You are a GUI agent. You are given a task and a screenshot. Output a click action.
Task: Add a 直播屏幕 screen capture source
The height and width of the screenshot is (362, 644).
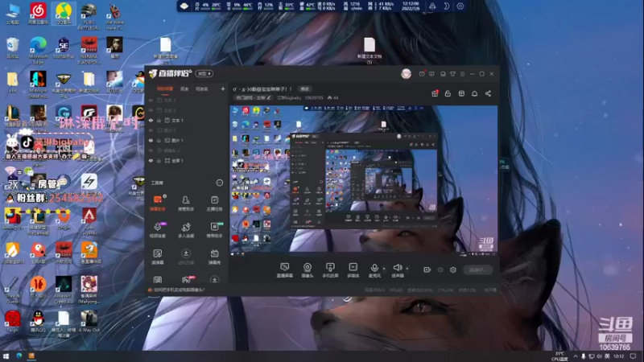tap(285, 270)
